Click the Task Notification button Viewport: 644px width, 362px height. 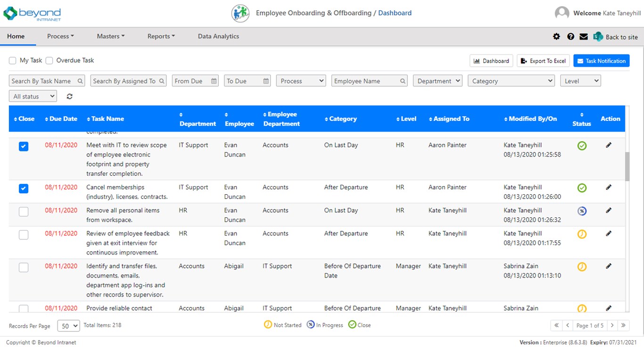(x=601, y=61)
